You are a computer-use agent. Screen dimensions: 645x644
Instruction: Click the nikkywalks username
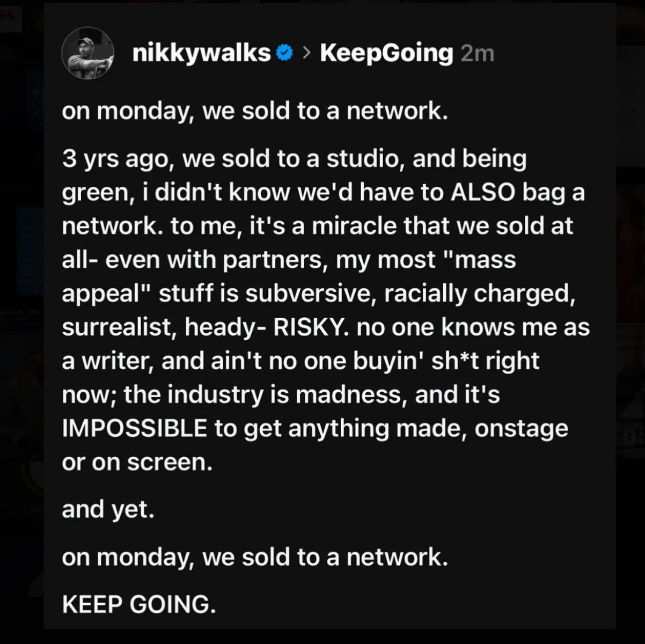pyautogui.click(x=201, y=53)
